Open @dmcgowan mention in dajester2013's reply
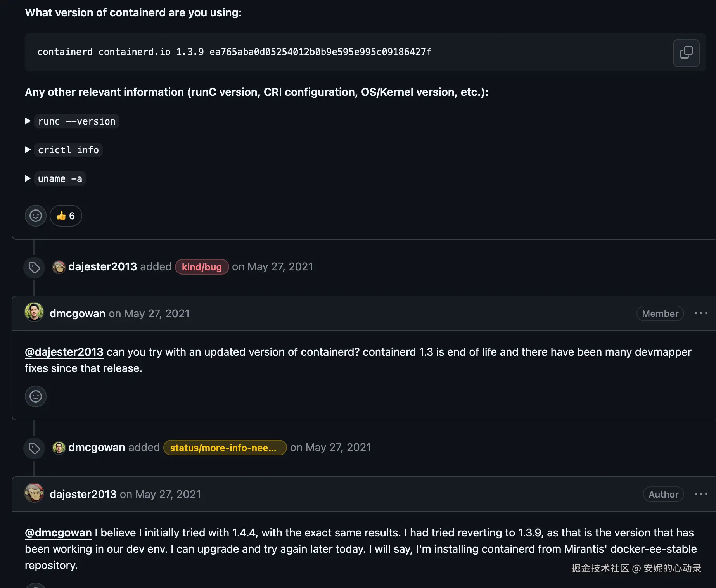 tap(58, 533)
